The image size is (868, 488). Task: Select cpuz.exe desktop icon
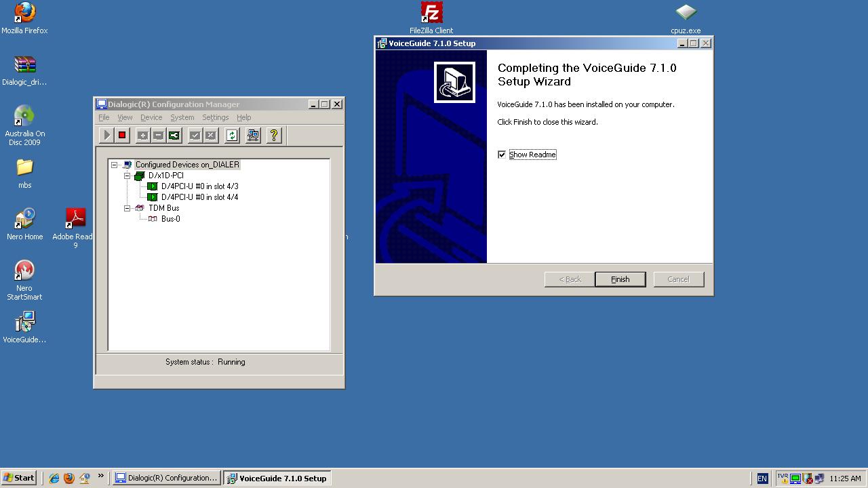(686, 18)
